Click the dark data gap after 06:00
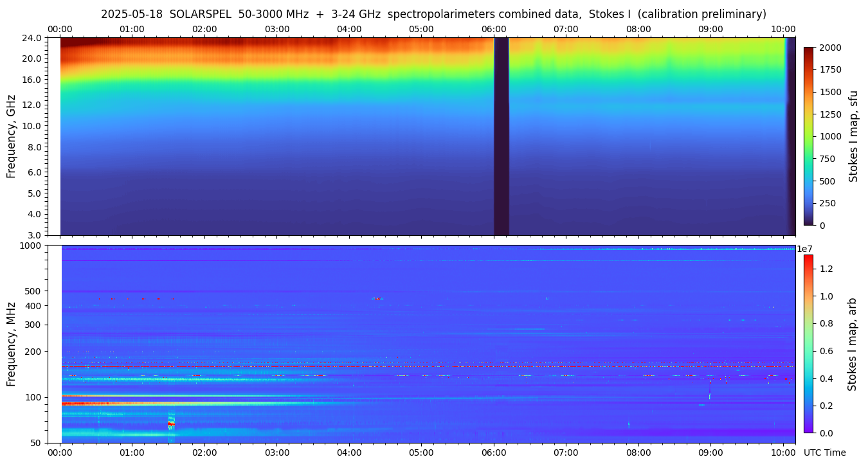This screenshot has width=868, height=466. click(501, 136)
